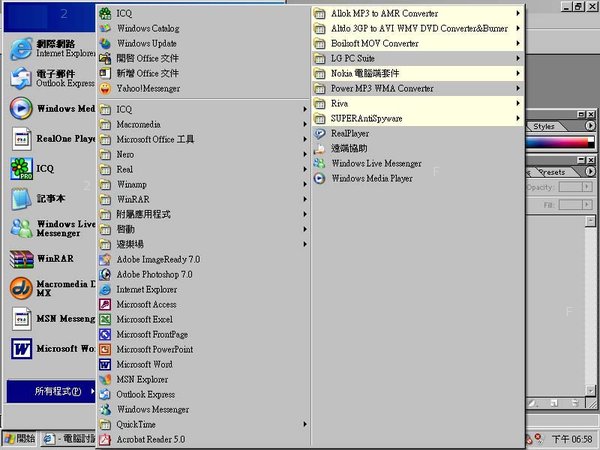600x450 pixels.
Task: Click Microsoft Excel icon
Action: point(105,320)
